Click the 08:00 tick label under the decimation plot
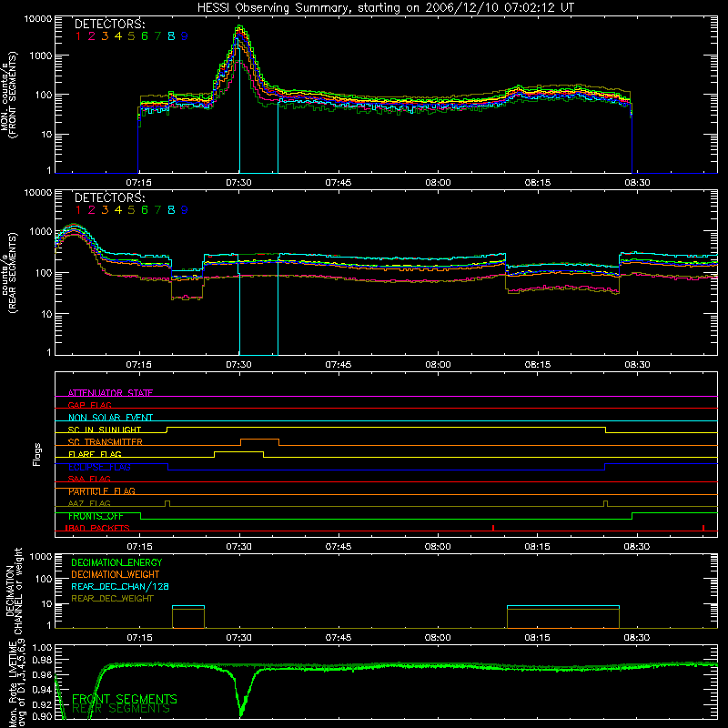 tap(438, 638)
